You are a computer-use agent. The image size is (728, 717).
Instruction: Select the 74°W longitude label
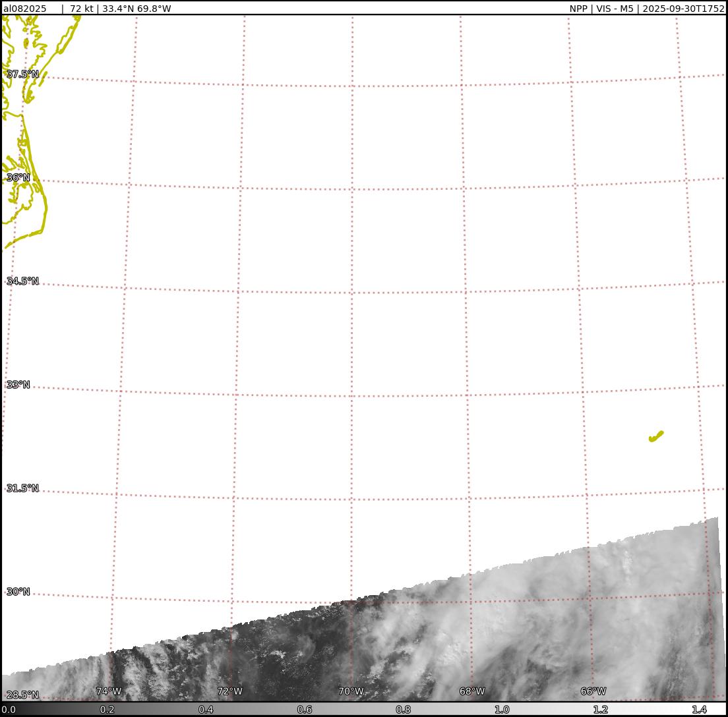[109, 691]
